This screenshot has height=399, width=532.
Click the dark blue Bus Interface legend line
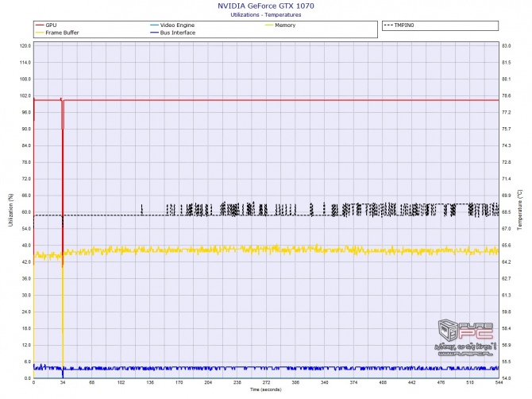[154, 33]
